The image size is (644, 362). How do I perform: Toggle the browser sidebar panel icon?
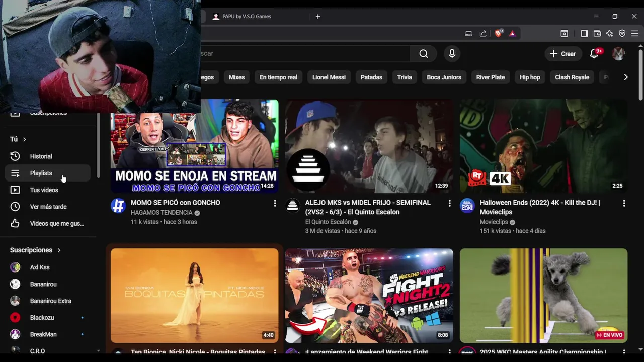coord(584,34)
